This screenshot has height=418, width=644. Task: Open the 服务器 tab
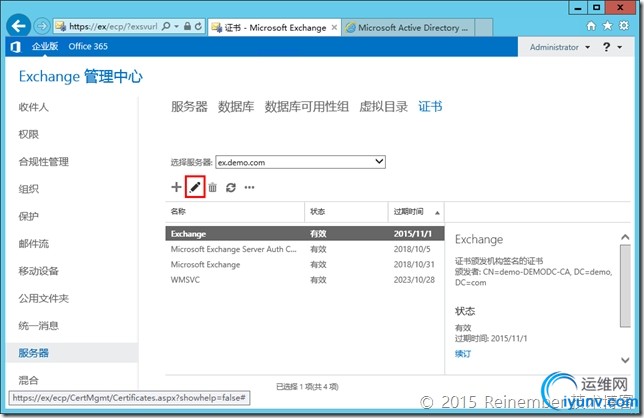[x=189, y=107]
